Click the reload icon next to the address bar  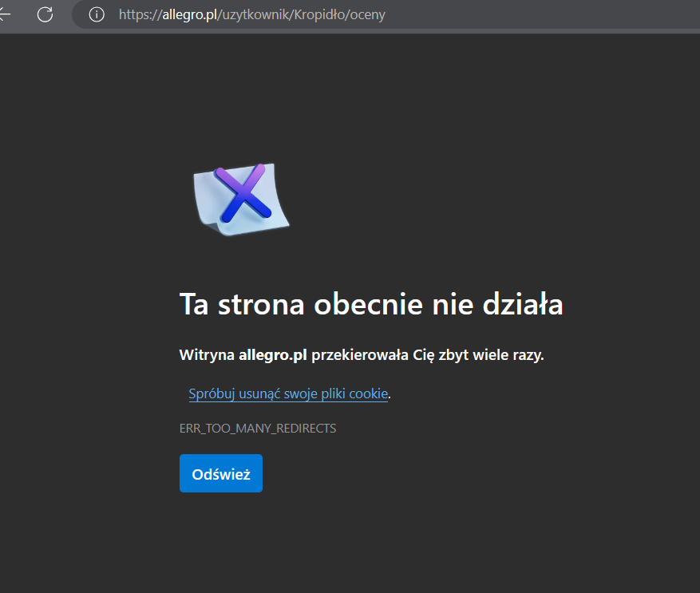tap(45, 14)
